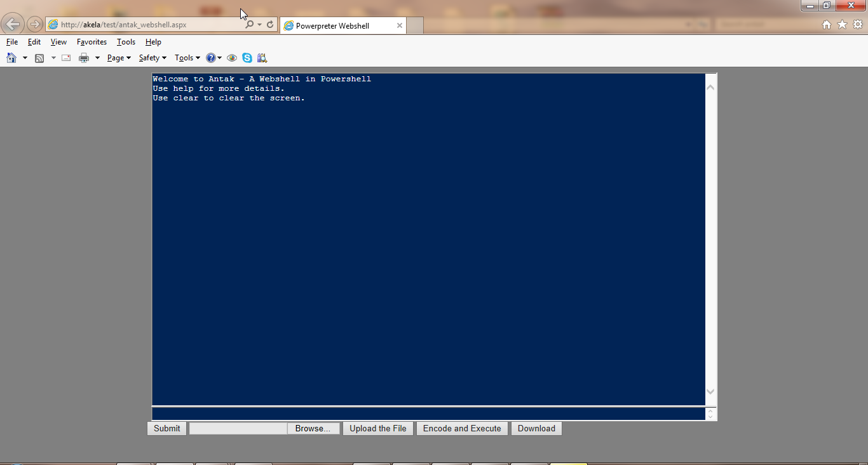This screenshot has width=868, height=465.
Task: Click the Browse... button
Action: pos(313,428)
